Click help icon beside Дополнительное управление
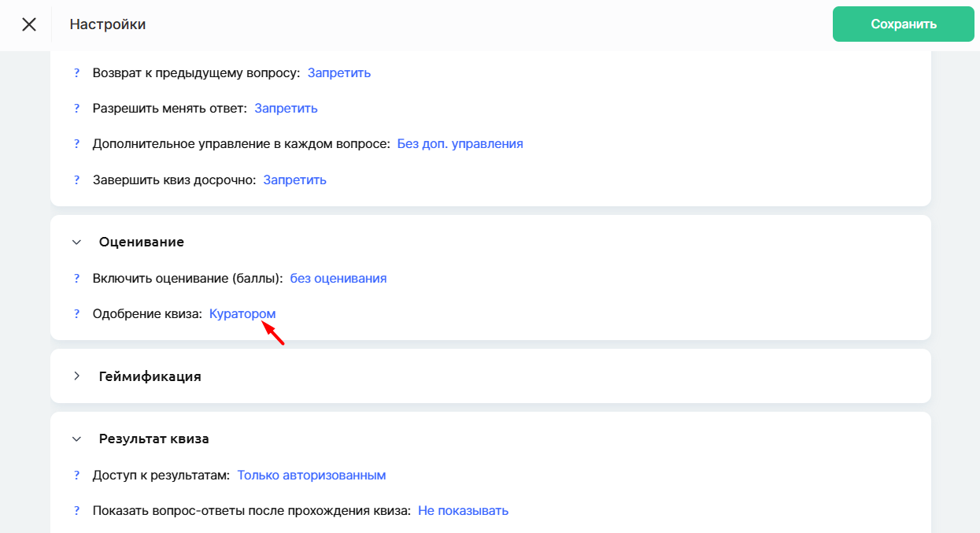980x533 pixels. point(77,144)
